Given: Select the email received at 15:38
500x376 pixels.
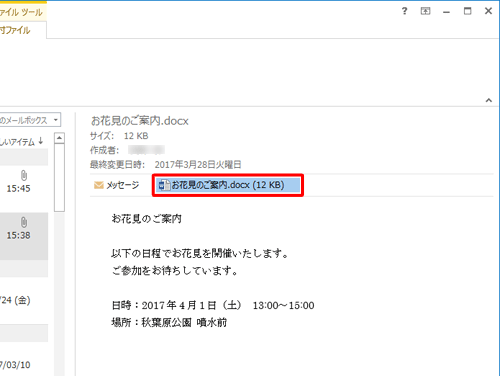Looking at the screenshot, I should pyautogui.click(x=23, y=236).
